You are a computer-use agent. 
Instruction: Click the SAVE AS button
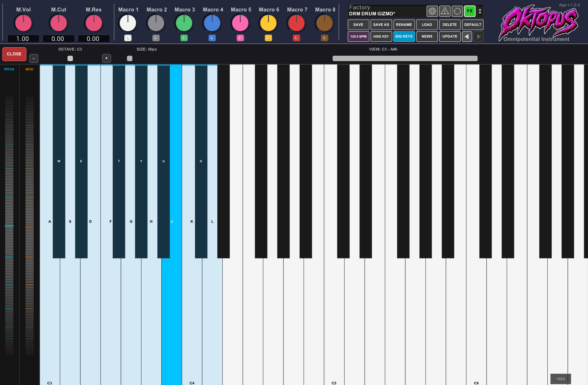[381, 25]
